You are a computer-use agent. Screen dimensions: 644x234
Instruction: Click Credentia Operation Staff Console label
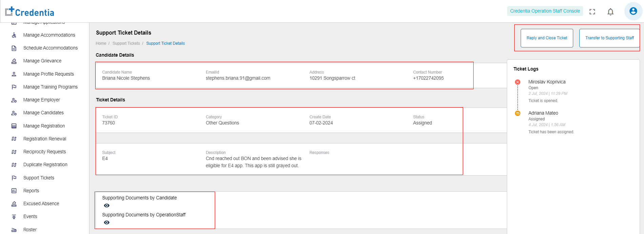click(545, 11)
